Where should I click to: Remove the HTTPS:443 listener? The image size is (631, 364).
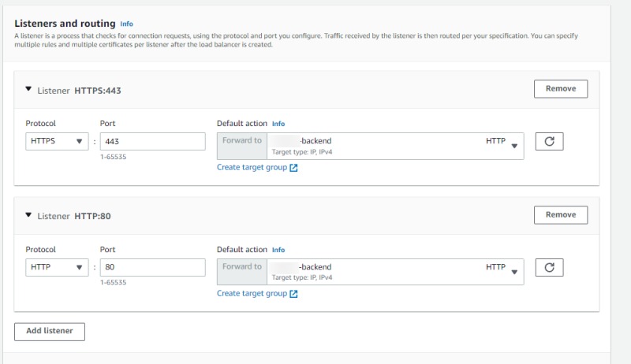(x=560, y=89)
